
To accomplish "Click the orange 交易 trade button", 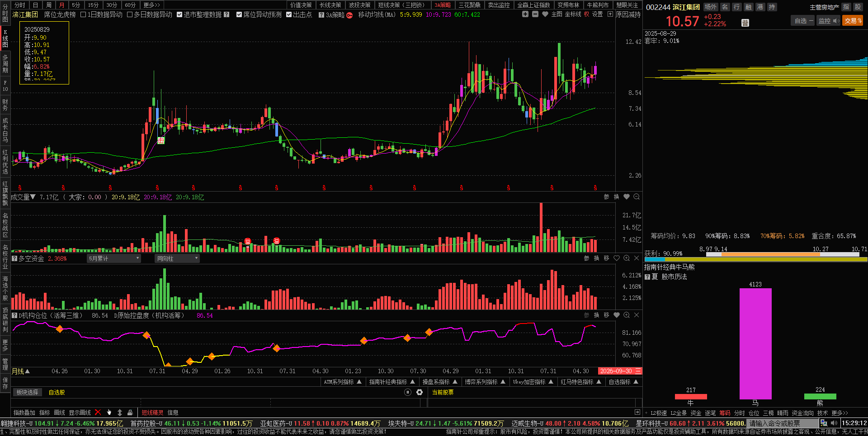I will [853, 21].
